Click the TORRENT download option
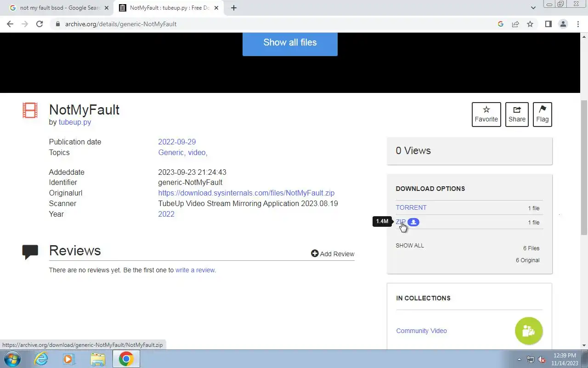This screenshot has height=368, width=588. point(411,208)
